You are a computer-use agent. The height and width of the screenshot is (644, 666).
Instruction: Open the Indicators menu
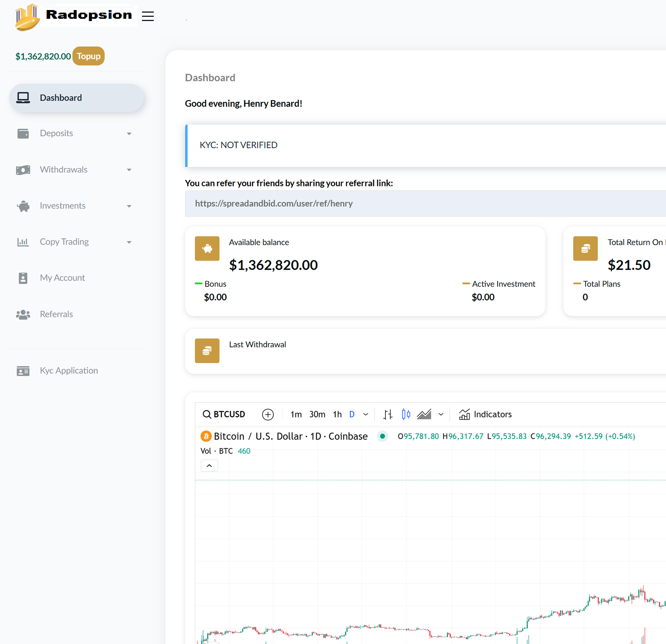[x=485, y=414]
